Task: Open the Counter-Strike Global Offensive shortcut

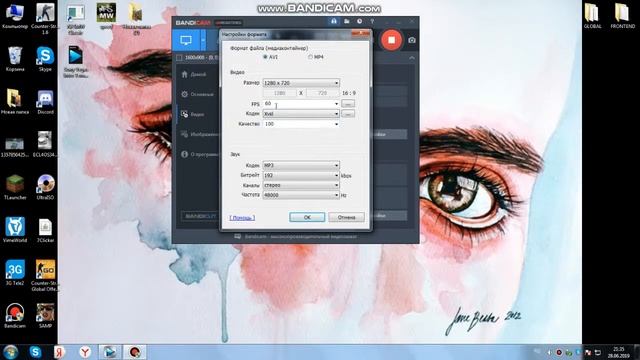Action: (x=45, y=276)
